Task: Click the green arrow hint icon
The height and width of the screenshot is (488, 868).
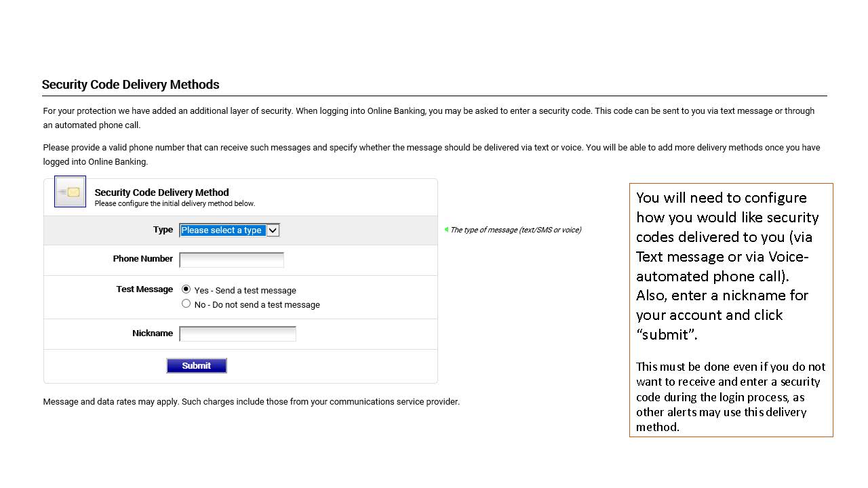Action: 446,230
